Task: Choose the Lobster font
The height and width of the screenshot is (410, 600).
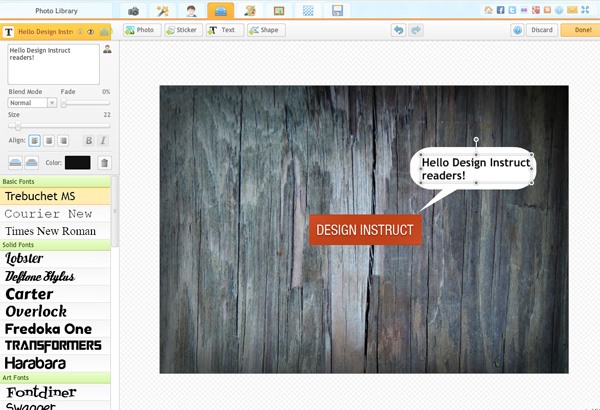Action: pos(55,259)
